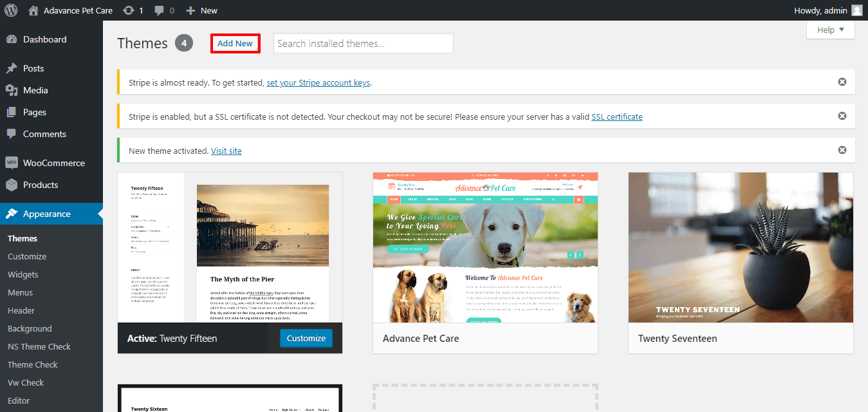Open the updates icon in admin bar

129,10
